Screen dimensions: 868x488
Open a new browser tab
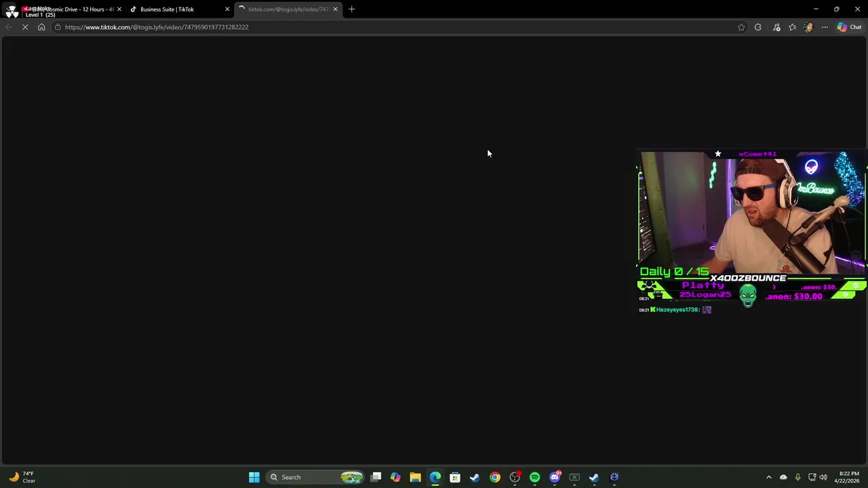(x=351, y=9)
